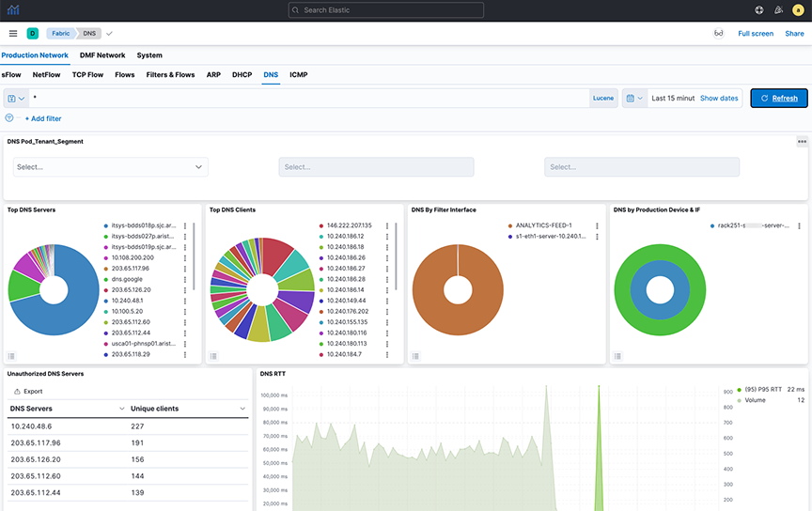Click the Refresh button
This screenshot has width=812, height=511.
pos(779,99)
